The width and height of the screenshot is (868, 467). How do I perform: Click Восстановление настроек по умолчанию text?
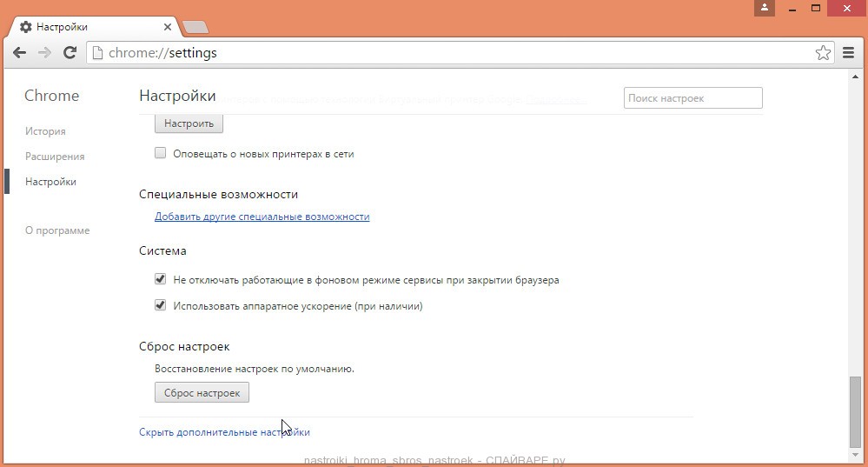(x=254, y=369)
